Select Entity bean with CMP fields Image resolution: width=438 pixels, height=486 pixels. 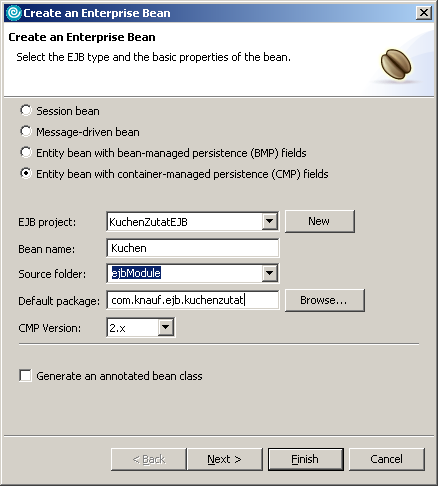[x=26, y=173]
